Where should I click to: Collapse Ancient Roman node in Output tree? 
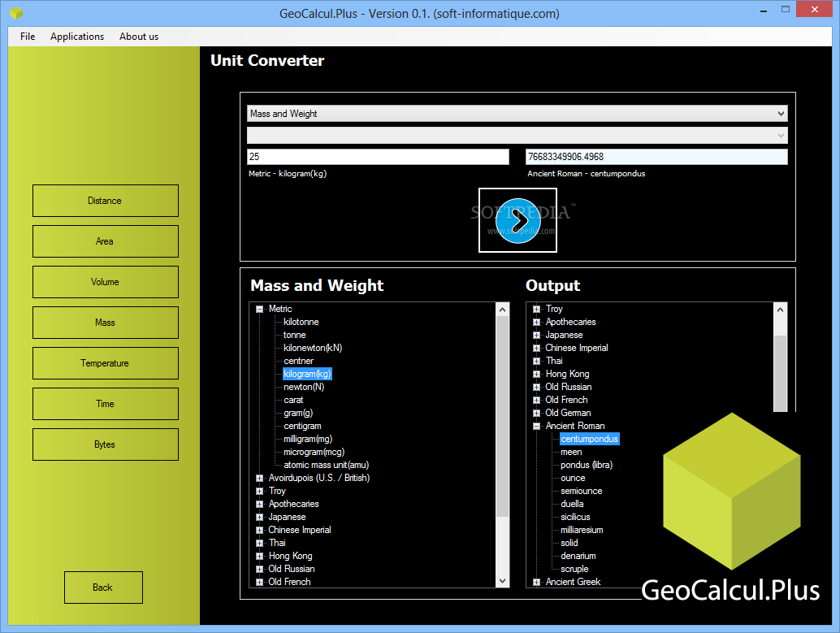536,426
